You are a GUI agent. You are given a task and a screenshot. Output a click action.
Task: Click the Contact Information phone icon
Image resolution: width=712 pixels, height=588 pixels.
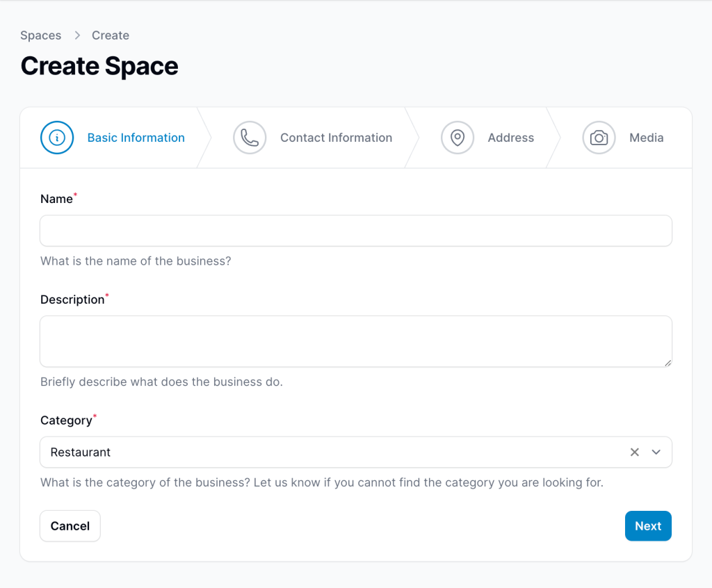[250, 138]
